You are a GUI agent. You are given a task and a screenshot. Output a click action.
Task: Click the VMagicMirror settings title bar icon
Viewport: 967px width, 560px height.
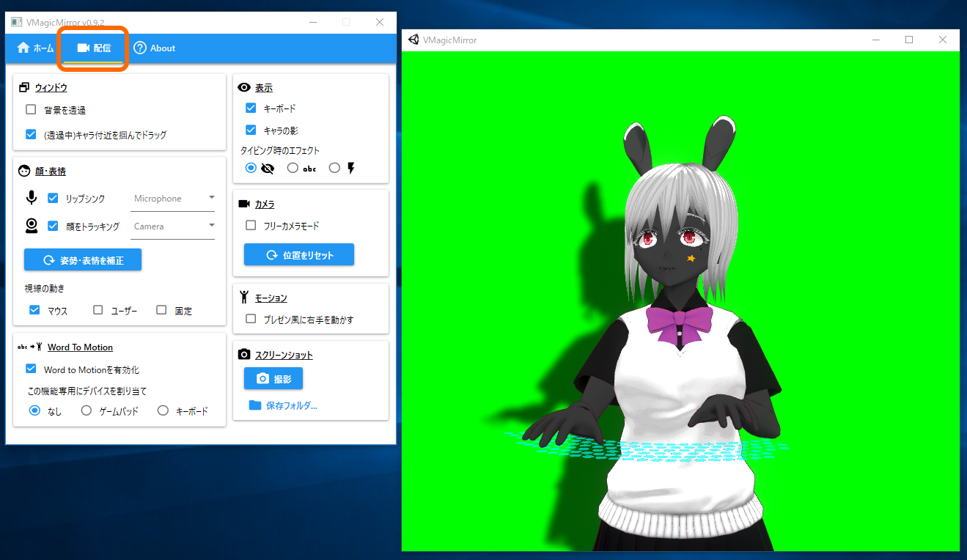(16, 22)
